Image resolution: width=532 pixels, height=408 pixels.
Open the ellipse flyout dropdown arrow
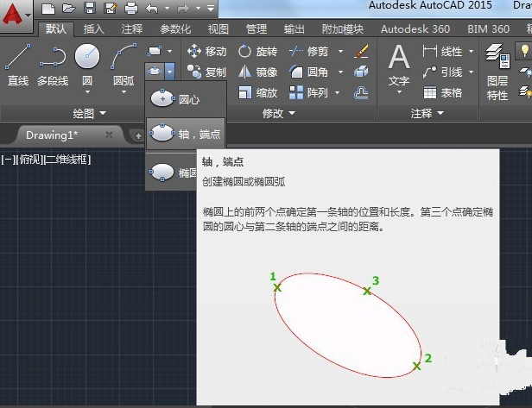point(170,72)
